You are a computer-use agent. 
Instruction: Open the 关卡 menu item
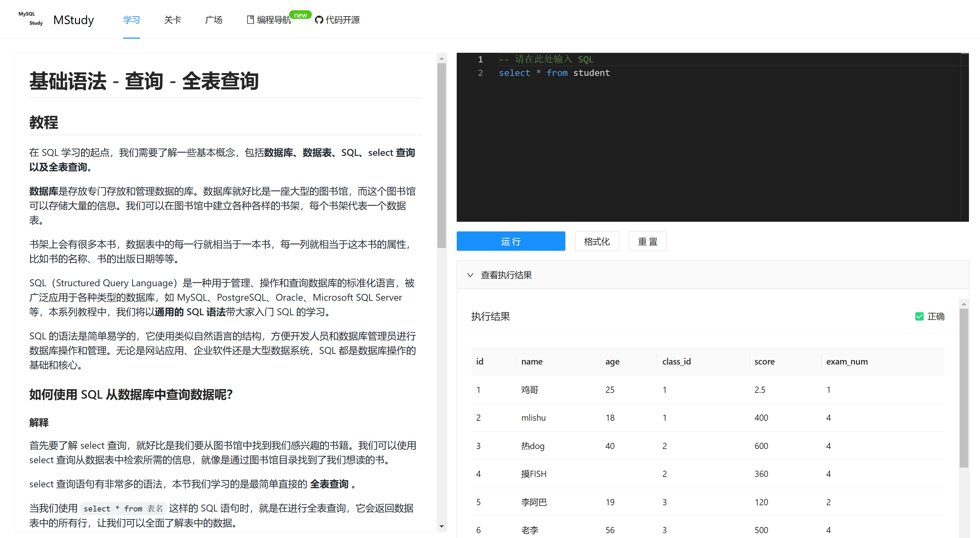[172, 19]
